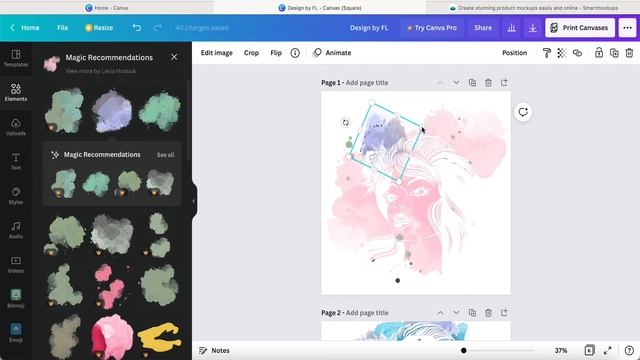Viewport: 640px width, 360px height.
Task: Open the Text sidebar panel
Action: (x=16, y=161)
